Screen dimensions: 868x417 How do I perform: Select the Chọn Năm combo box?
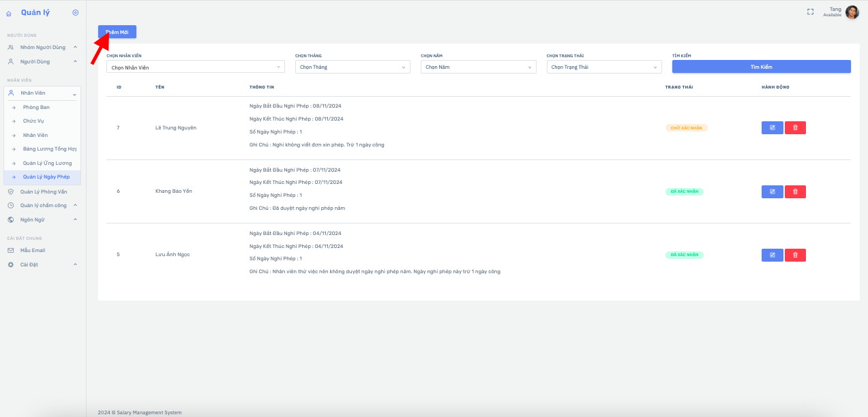[478, 67]
